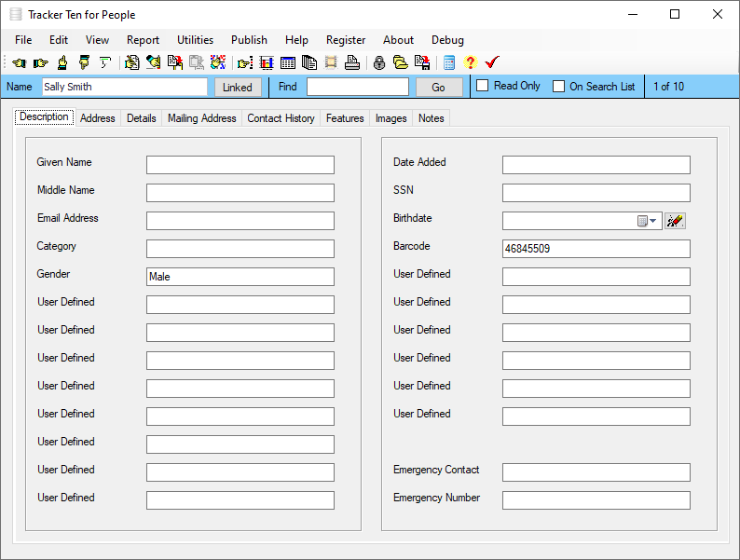Screen dimensions: 740x560
Task: Click the eraser icon beside Birthdate
Action: [x=675, y=221]
